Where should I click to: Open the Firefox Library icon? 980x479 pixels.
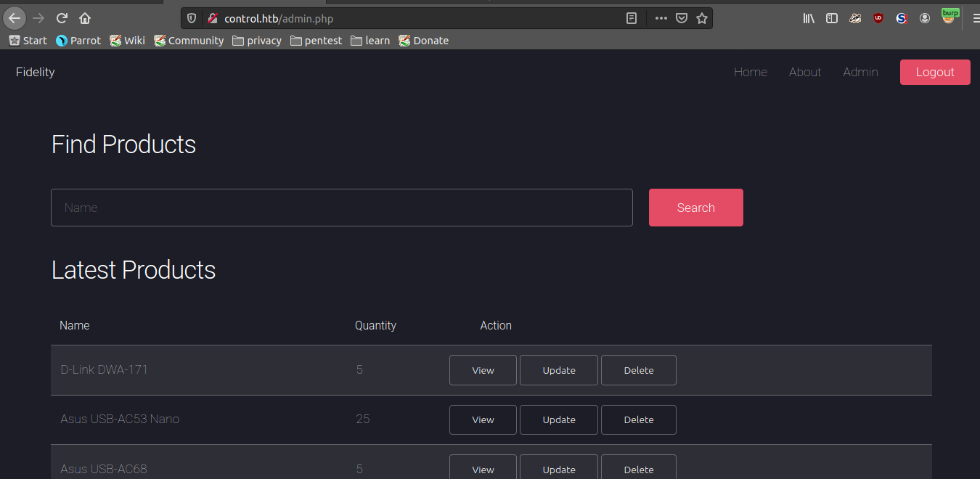808,18
